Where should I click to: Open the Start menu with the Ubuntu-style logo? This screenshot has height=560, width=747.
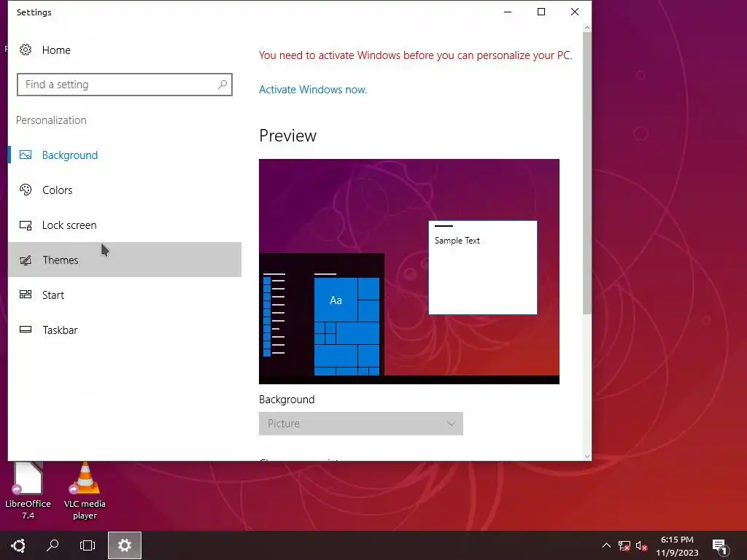point(18,545)
